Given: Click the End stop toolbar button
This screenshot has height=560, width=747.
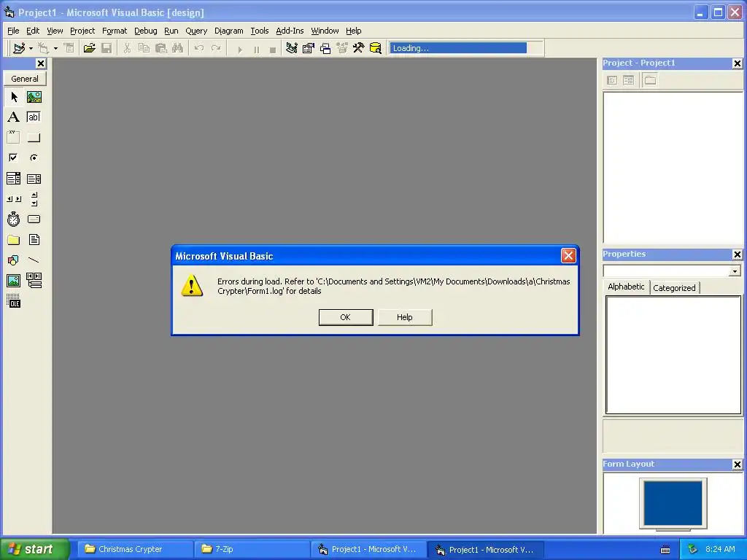Looking at the screenshot, I should click(273, 49).
